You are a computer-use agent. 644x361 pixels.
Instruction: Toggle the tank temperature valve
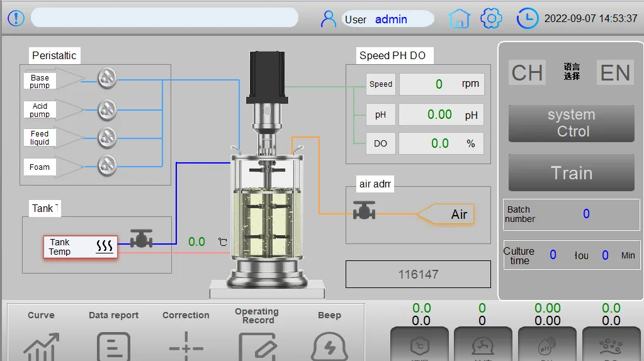click(142, 240)
